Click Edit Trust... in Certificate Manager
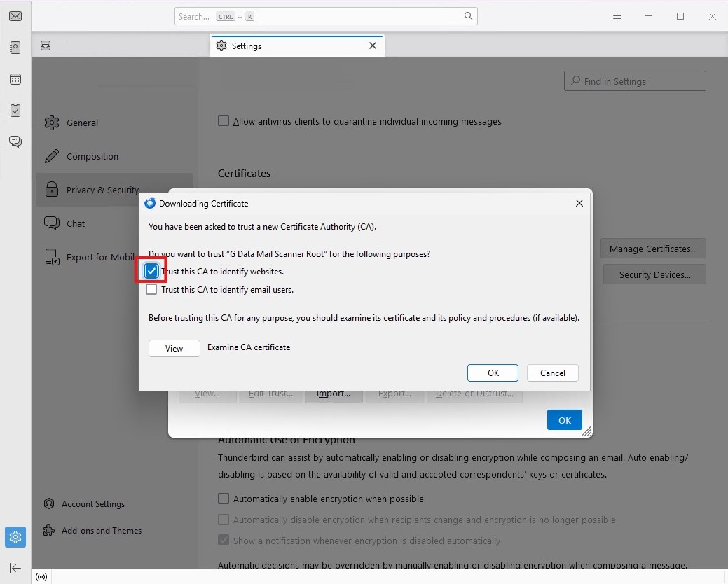This screenshot has width=728, height=584. pyautogui.click(x=270, y=396)
